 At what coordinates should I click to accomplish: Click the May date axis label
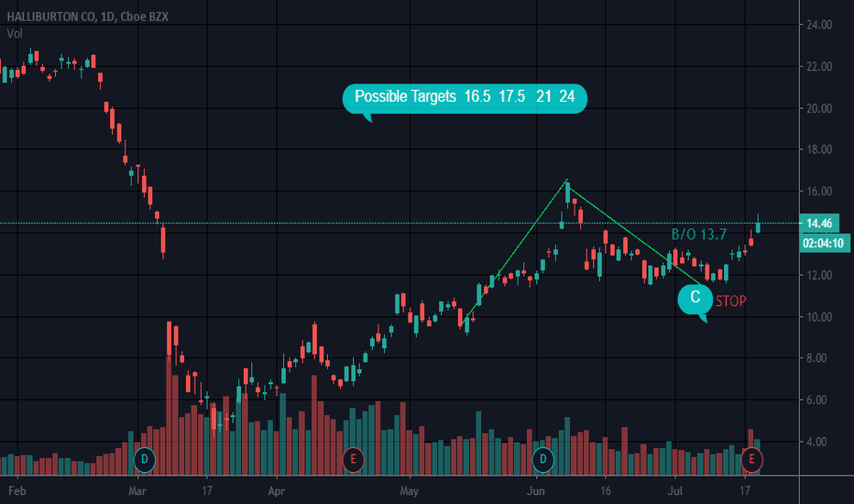409,491
